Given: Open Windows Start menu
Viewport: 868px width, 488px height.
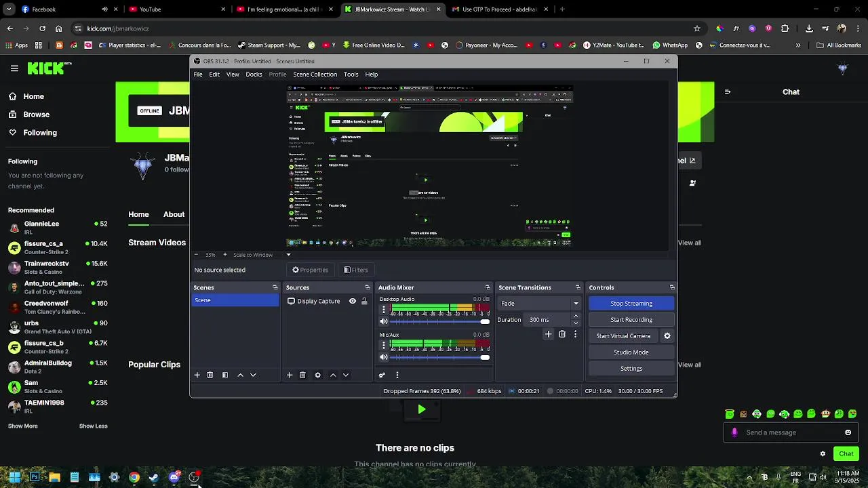Looking at the screenshot, I should pos(14,477).
